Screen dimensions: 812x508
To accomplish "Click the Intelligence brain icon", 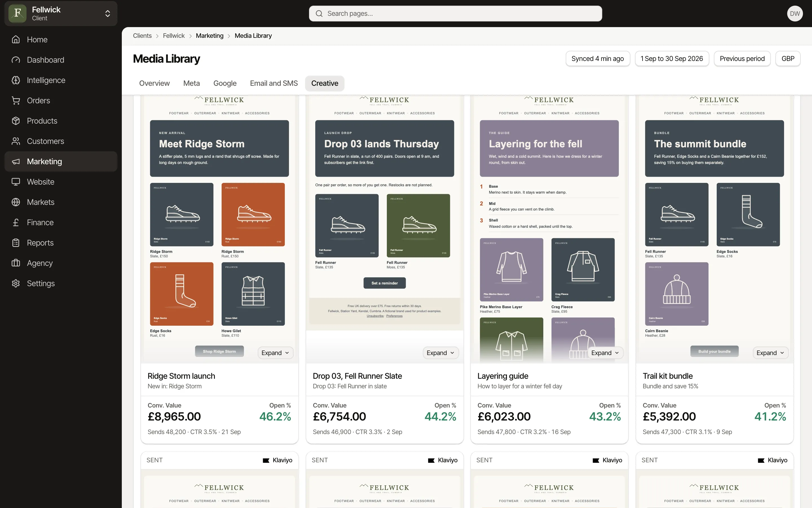I will 16,80.
